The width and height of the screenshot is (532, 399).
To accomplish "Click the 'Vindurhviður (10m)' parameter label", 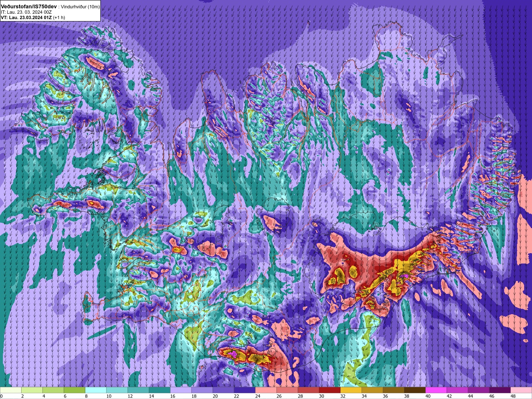I will (x=80, y=7).
